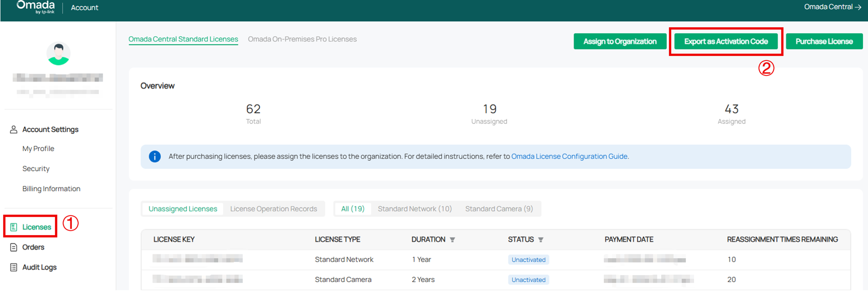Click the Purchase License button
Viewport: 868px width, 297px height.
[824, 41]
